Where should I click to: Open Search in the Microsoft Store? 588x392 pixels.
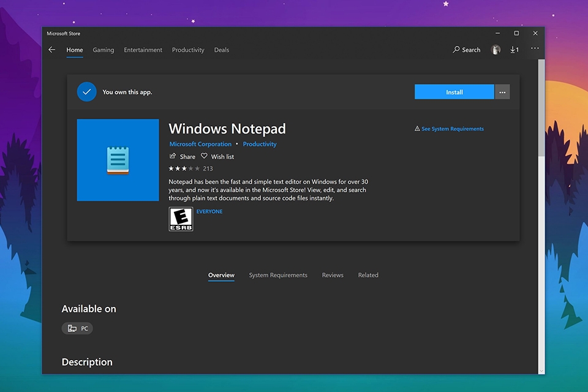[x=466, y=50]
